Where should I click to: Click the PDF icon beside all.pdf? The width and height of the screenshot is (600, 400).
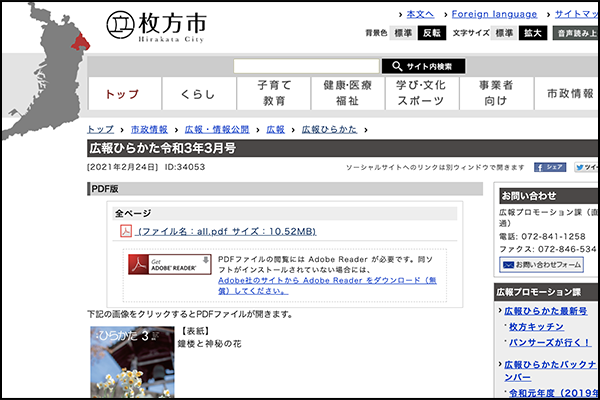point(126,232)
